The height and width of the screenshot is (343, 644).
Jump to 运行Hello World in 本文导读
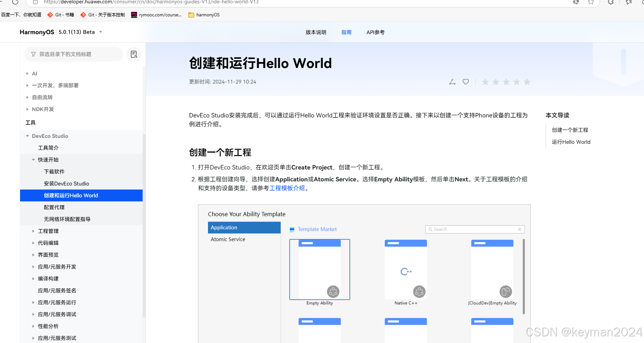tap(571, 142)
